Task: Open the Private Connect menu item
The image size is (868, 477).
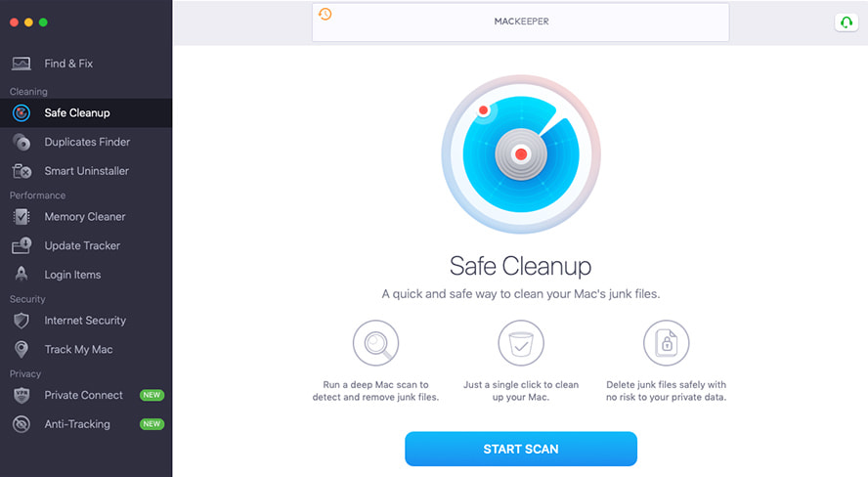Action: [86, 395]
